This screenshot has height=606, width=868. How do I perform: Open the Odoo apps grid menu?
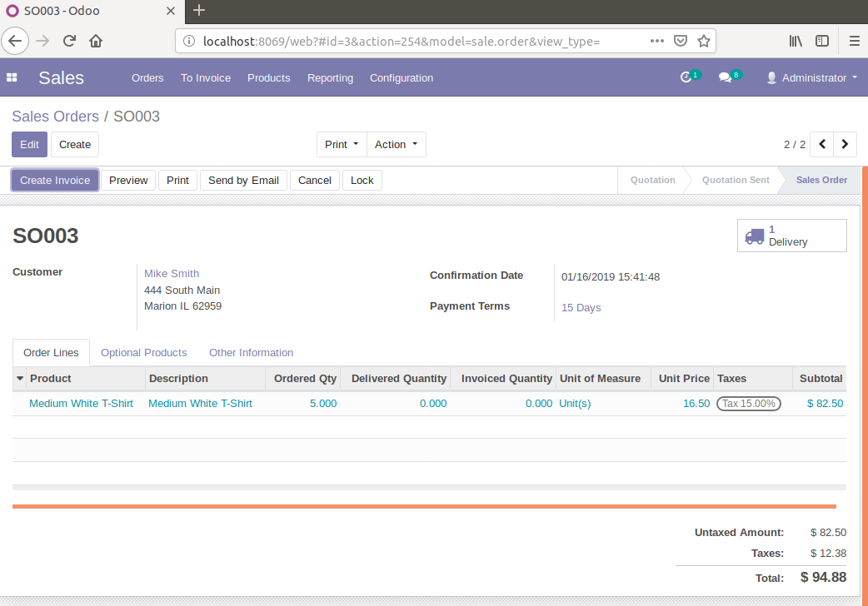[x=12, y=77]
